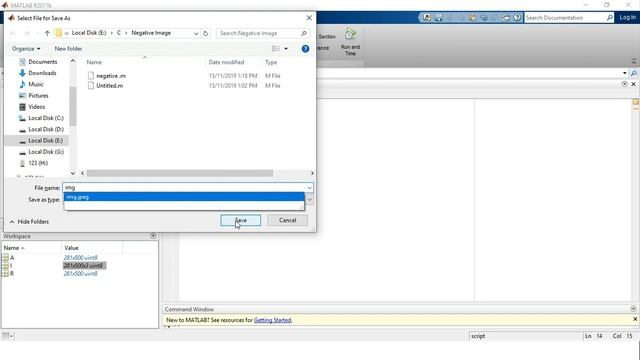Screen dimensions: 640x360
Task: Open the Getting Started link
Action: pos(272,320)
